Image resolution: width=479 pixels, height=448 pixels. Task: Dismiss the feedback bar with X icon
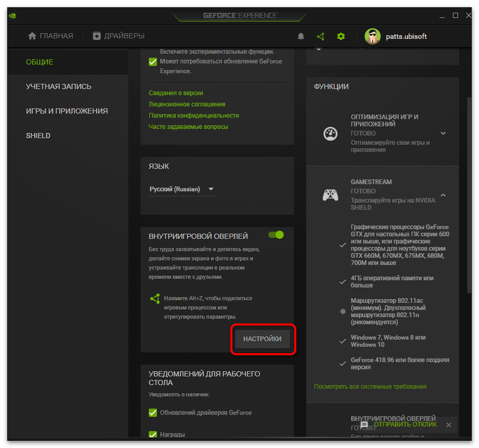click(448, 425)
